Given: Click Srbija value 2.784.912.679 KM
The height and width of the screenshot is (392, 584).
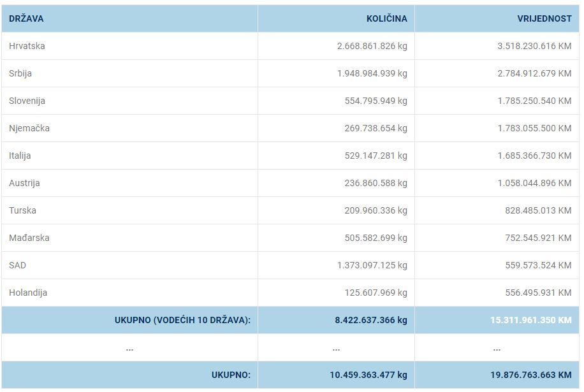Looking at the screenshot, I should [x=534, y=73].
